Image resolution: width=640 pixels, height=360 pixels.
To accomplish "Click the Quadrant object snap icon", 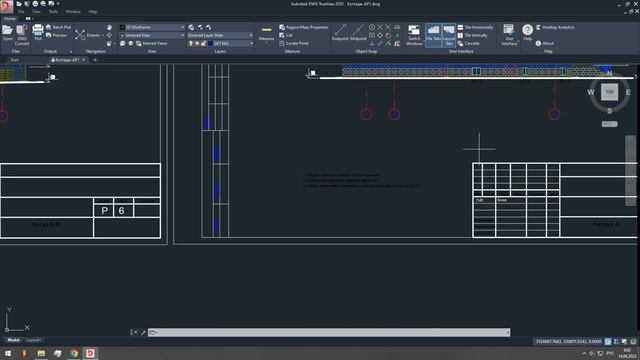I will pos(380,36).
